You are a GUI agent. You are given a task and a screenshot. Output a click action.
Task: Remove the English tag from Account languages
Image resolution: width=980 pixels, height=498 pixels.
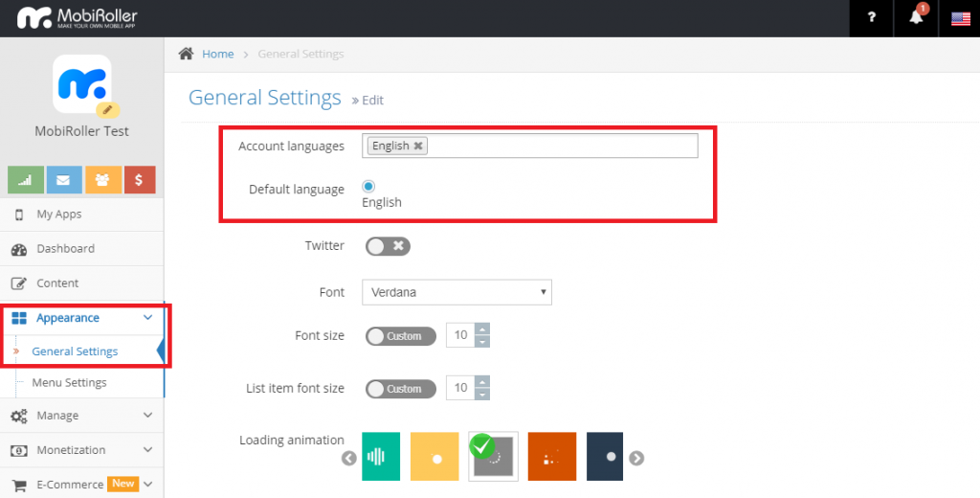pyautogui.click(x=418, y=147)
